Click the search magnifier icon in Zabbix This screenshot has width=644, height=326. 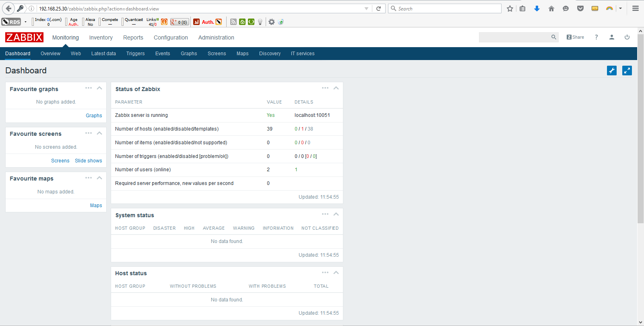[553, 37]
